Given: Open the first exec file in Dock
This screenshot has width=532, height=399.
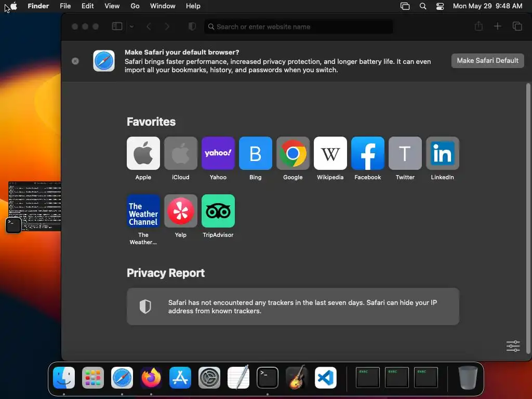Looking at the screenshot, I should click(x=368, y=377).
